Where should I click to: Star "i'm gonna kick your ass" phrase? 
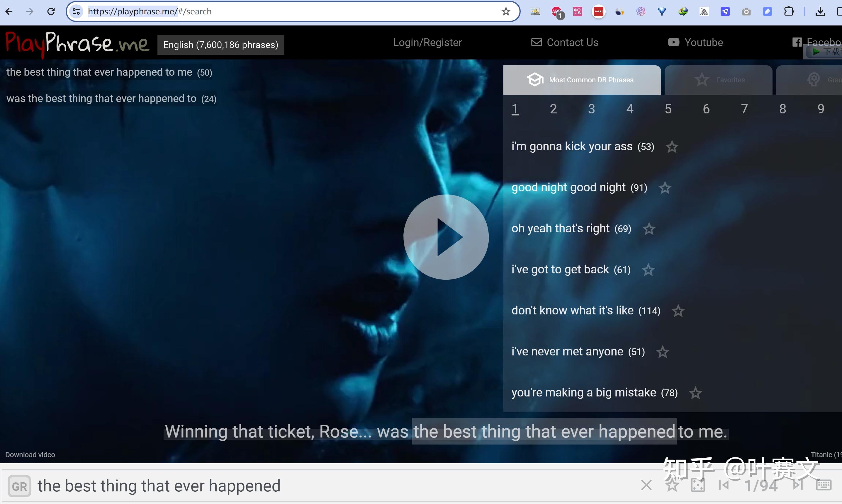(x=672, y=147)
